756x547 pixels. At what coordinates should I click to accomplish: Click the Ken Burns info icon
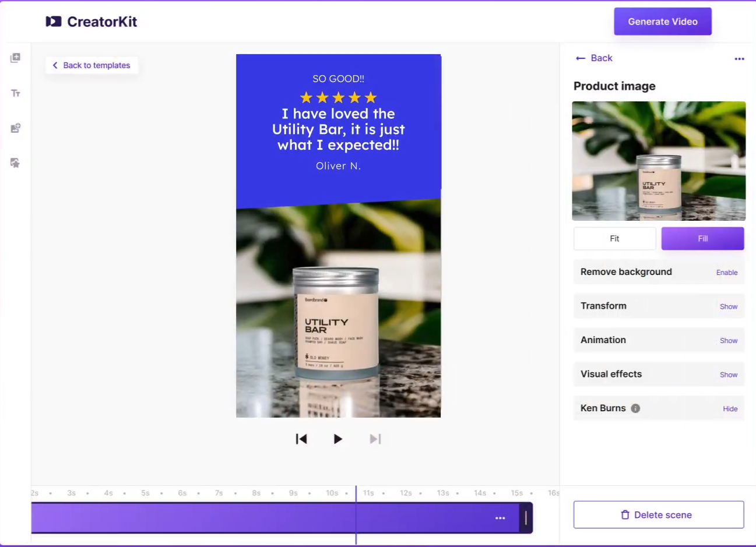pos(635,408)
